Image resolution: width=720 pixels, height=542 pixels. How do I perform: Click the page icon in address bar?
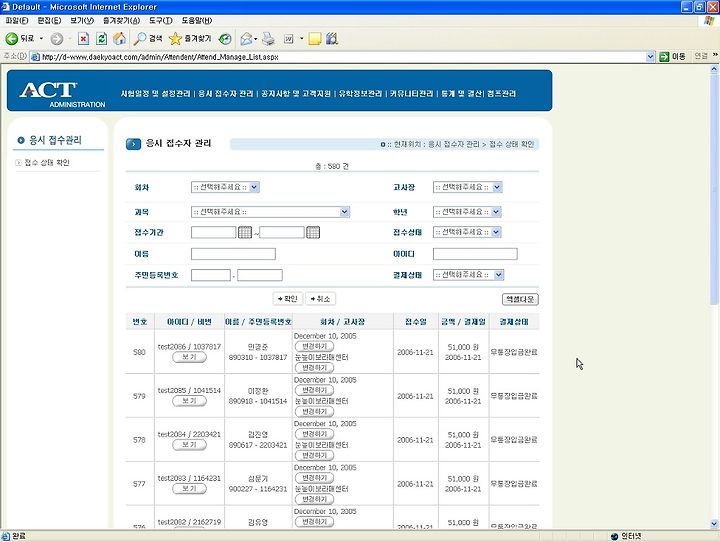35,57
